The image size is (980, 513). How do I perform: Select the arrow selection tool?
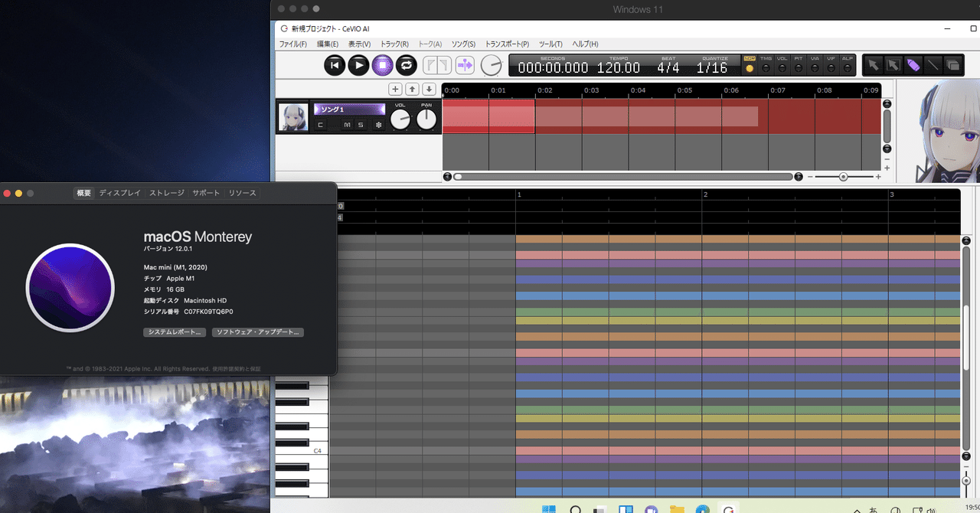(x=874, y=65)
